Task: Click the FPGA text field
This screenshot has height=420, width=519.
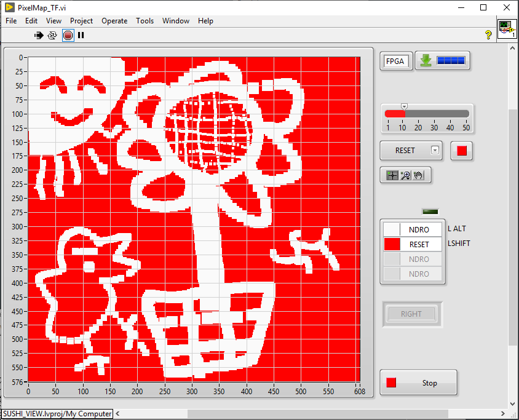Action: [x=396, y=61]
